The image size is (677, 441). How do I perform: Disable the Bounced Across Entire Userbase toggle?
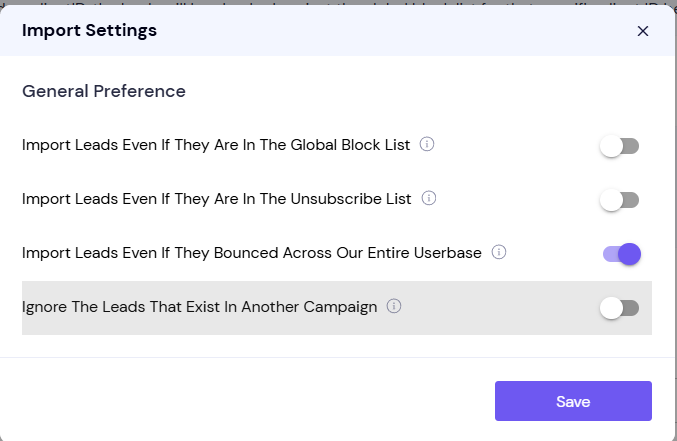coord(622,254)
